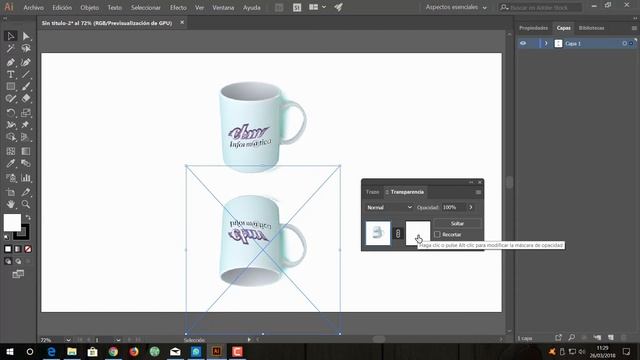This screenshot has height=360, width=640.
Task: Select the Rectangle tool
Action: (x=11, y=86)
